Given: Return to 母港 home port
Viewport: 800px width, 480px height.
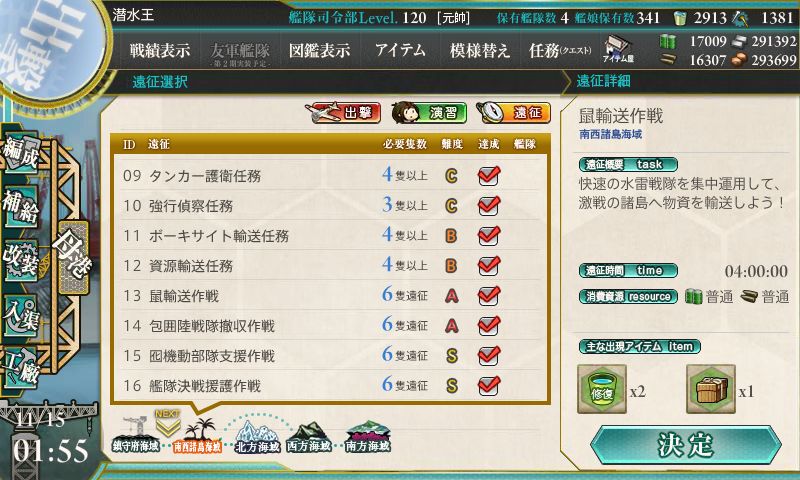Looking at the screenshot, I should point(73,258).
